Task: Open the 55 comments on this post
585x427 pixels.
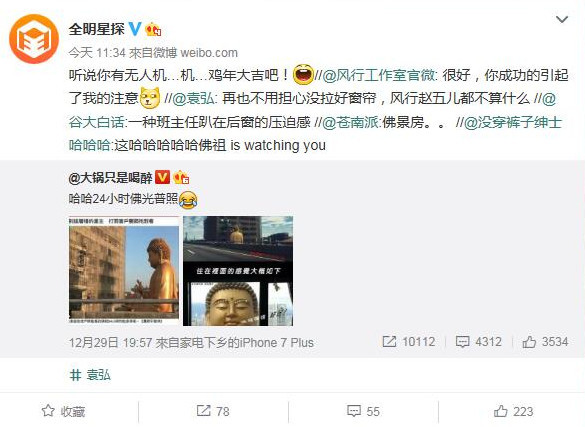Action: pyautogui.click(x=363, y=411)
